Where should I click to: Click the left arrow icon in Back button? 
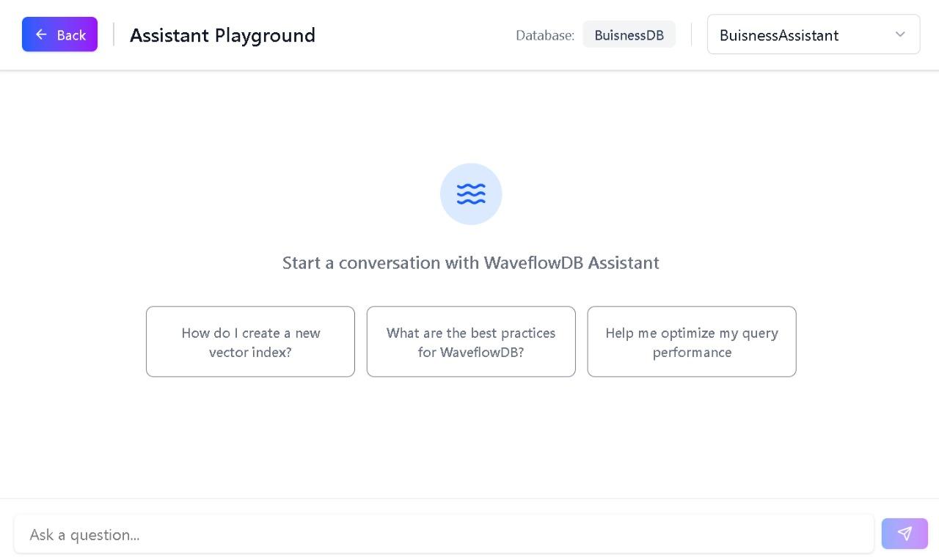tap(41, 34)
